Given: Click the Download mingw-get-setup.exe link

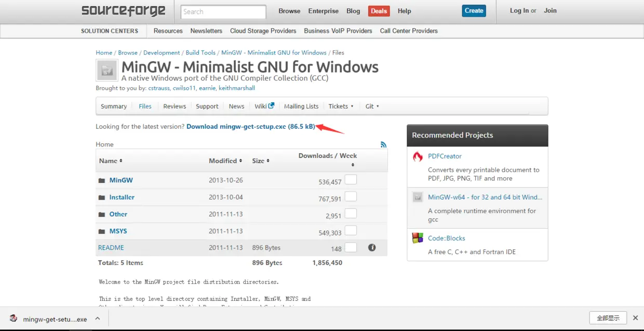Looking at the screenshot, I should click(x=251, y=126).
